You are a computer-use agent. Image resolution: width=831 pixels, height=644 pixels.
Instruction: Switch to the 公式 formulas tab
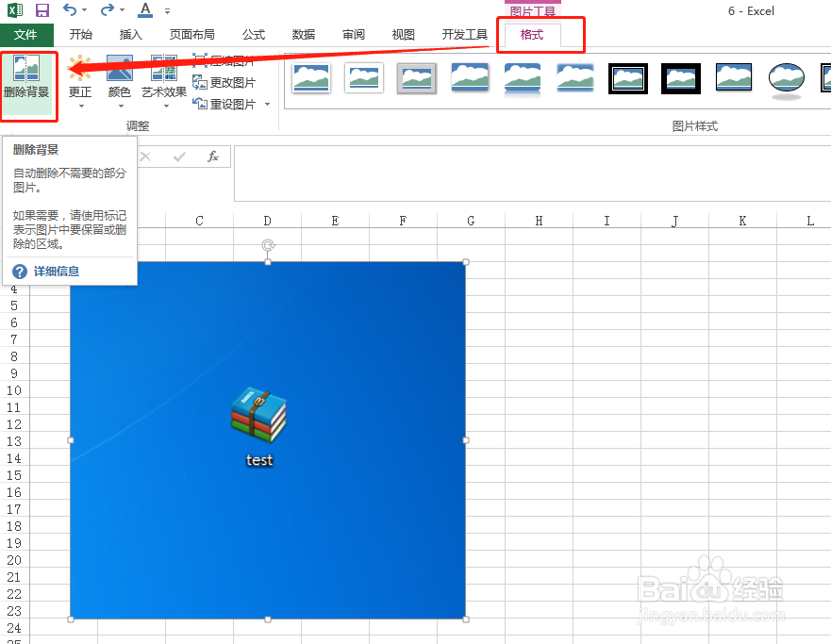(x=254, y=35)
